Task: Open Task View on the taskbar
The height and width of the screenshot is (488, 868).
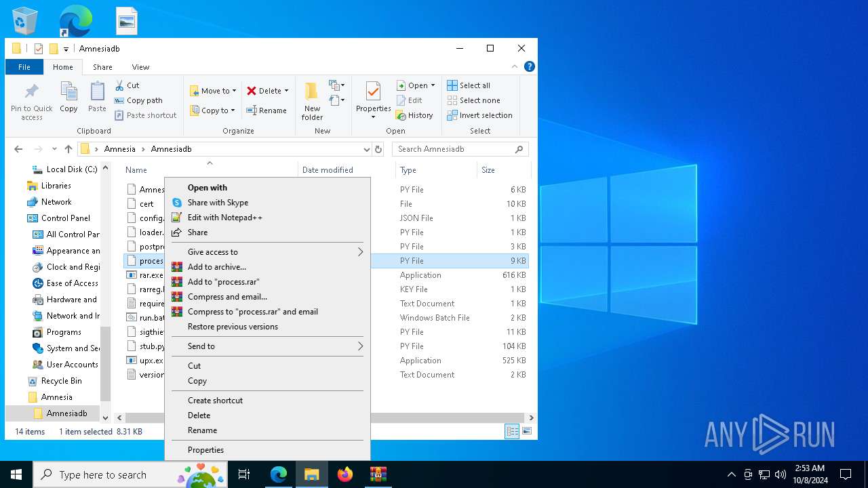Action: click(244, 474)
